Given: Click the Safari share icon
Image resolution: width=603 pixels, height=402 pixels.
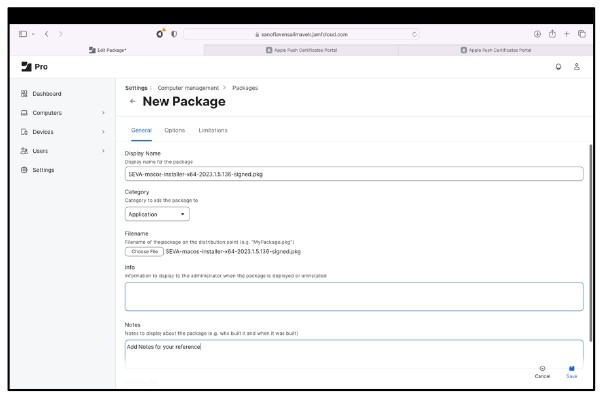Looking at the screenshot, I should 552,33.
